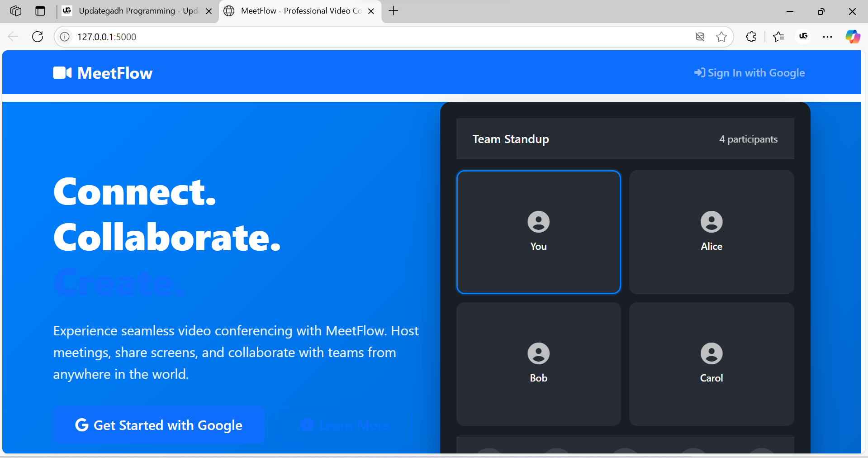
Task: Click the avatar icon above Carol
Action: click(711, 353)
